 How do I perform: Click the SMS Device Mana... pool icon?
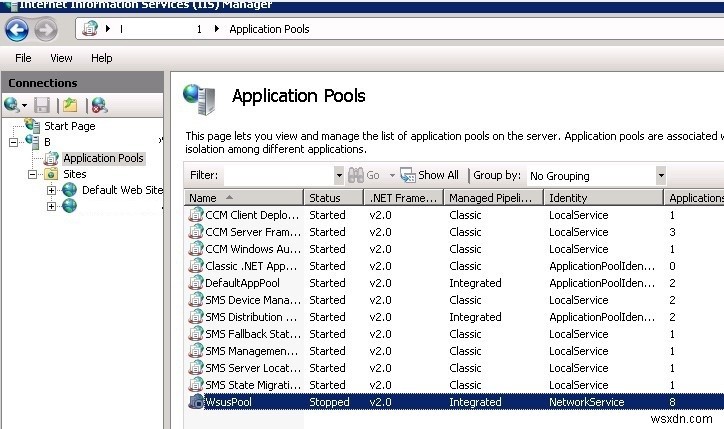click(196, 300)
